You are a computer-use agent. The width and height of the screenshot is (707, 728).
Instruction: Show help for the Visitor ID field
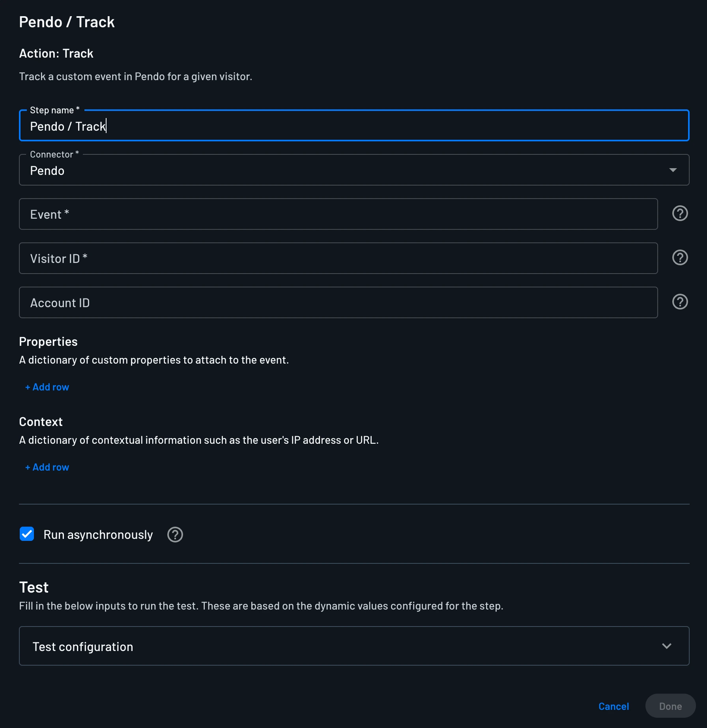[680, 258]
